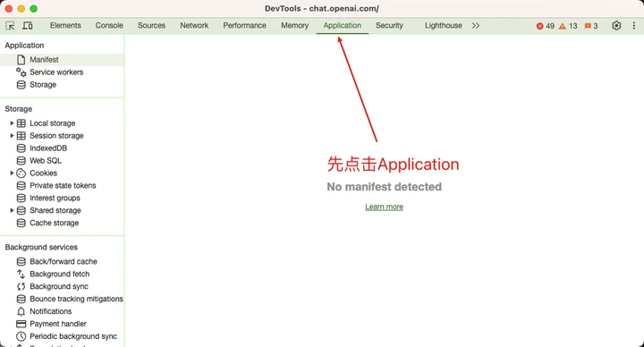Click the yellow warnings count 13
This screenshot has width=644, height=347.
[x=568, y=26]
